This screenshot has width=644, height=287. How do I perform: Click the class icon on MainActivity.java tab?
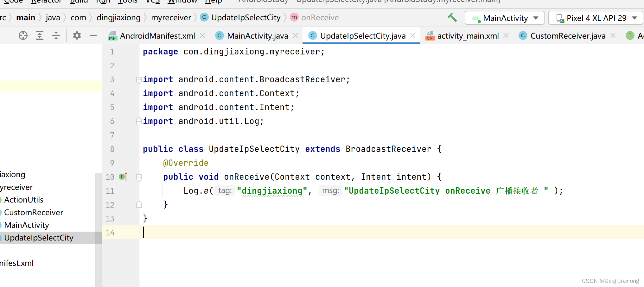pyautogui.click(x=220, y=35)
